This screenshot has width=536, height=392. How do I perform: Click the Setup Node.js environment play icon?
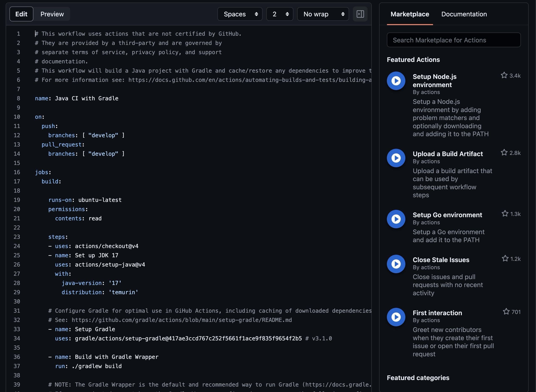396,81
